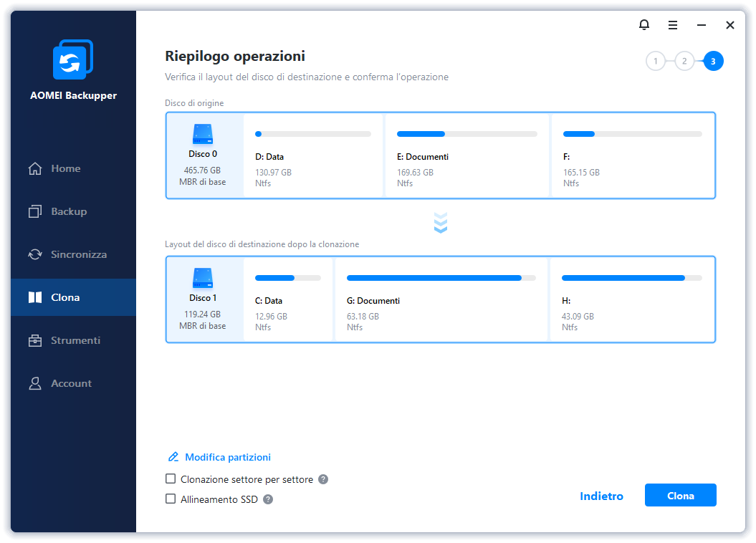756x543 pixels.
Task: Open Modifica partizioni link
Action: (x=228, y=457)
